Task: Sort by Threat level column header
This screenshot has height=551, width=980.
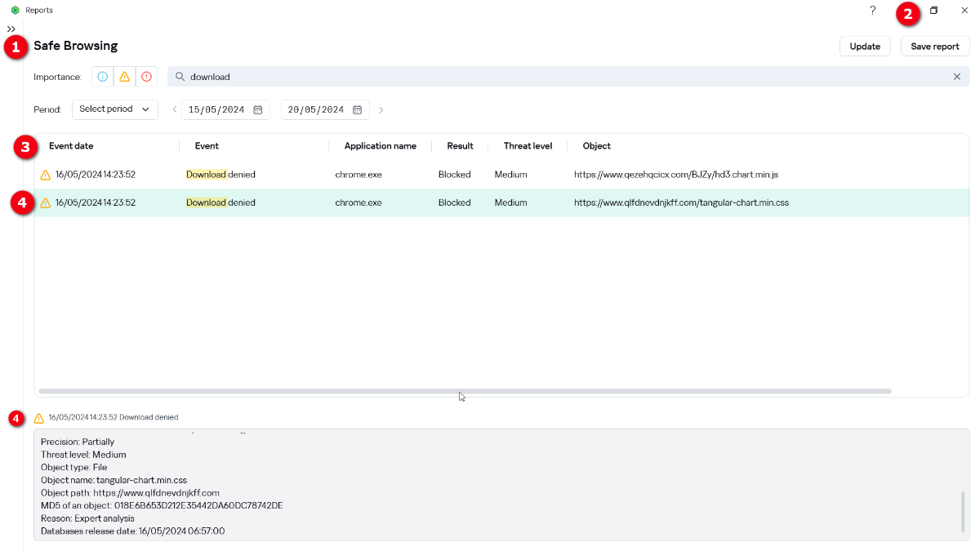Action: pos(528,146)
